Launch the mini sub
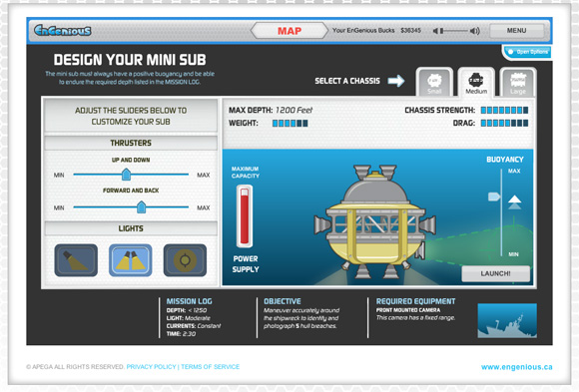The width and height of the screenshot is (579, 392). 495,273
